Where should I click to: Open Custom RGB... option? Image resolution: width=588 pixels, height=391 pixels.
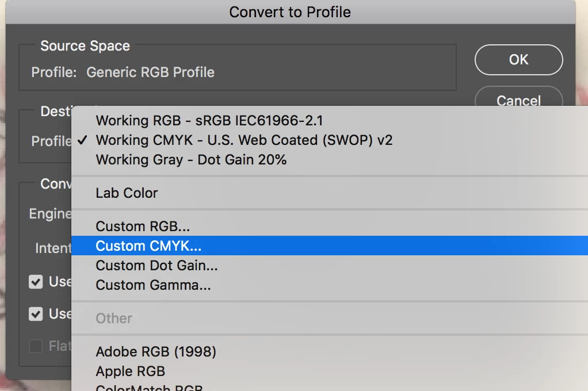coord(143,227)
